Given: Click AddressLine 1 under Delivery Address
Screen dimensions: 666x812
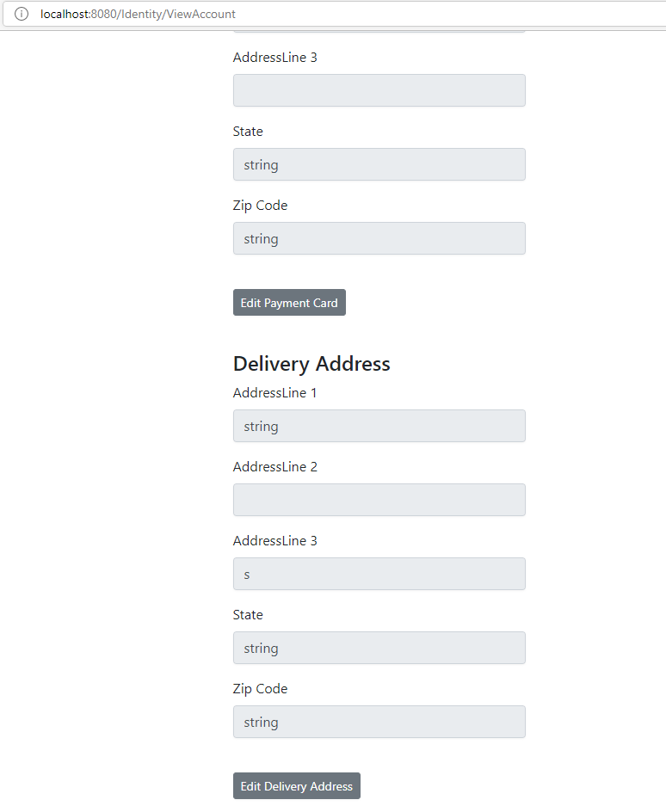Looking at the screenshot, I should click(379, 426).
